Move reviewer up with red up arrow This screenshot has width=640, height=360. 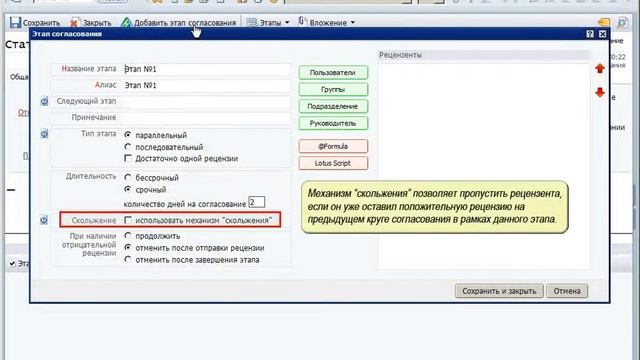click(600, 68)
